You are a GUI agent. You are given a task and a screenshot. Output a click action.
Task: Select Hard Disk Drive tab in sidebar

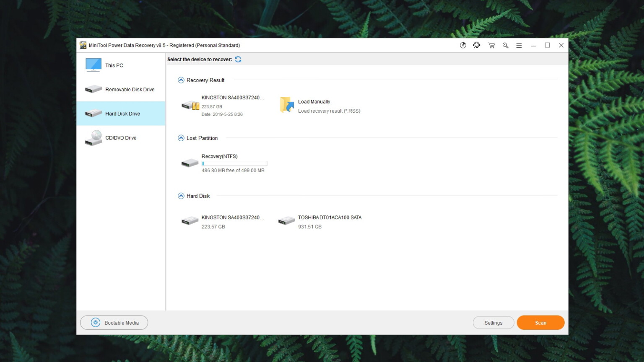[121, 114]
